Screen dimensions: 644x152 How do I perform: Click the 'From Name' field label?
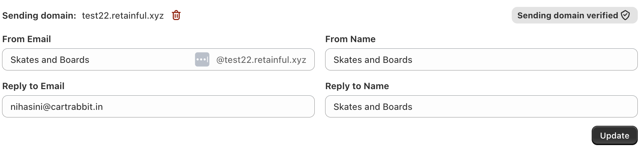coord(350,39)
